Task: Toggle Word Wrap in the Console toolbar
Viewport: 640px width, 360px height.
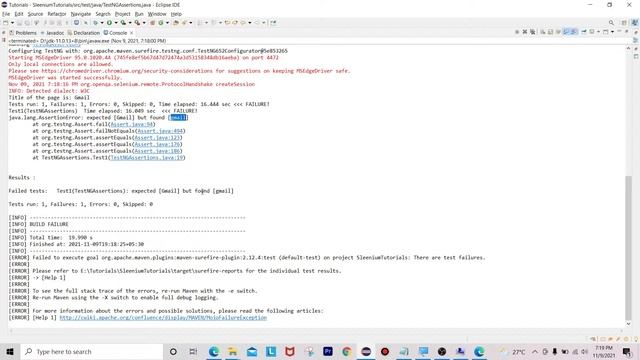Action: [x=558, y=31]
